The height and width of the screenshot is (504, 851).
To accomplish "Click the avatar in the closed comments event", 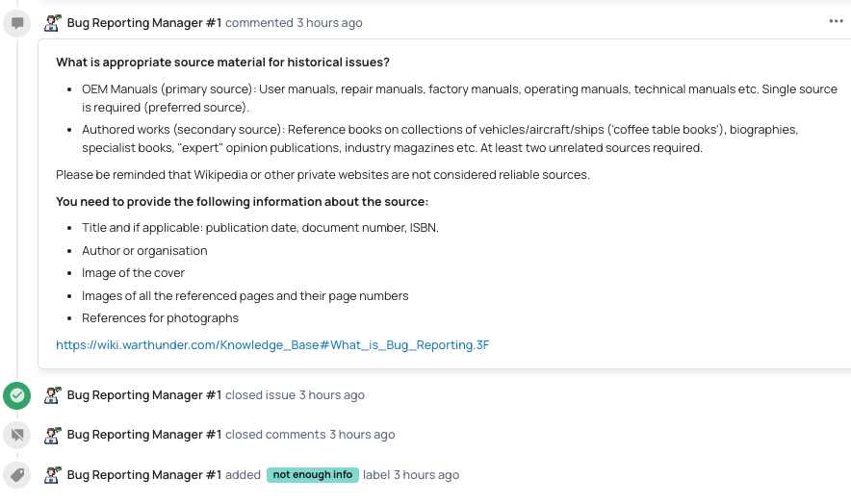I will coord(52,435).
